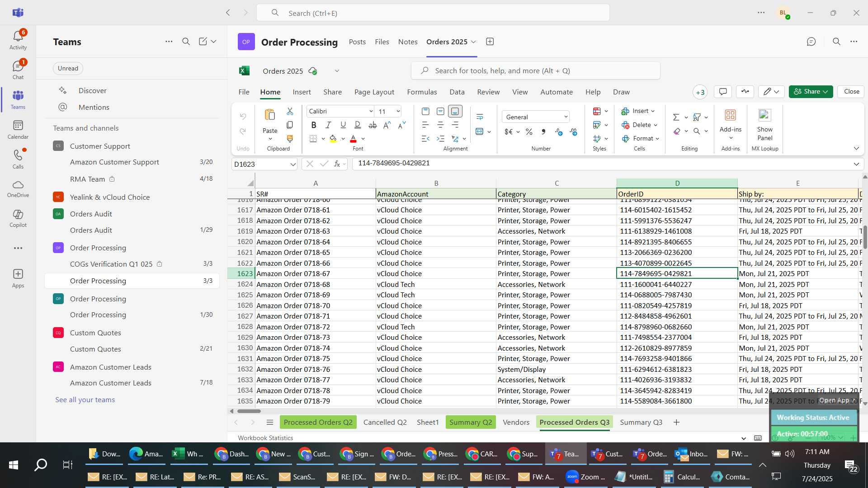Toggle middle vertical alignment
Screen dimensions: 868x488
[x=440, y=111]
